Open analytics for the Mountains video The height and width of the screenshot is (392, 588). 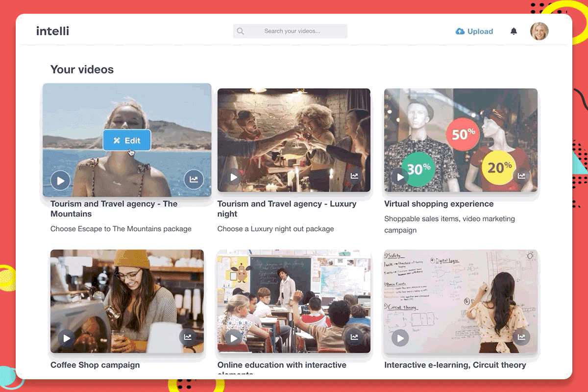pos(194,180)
